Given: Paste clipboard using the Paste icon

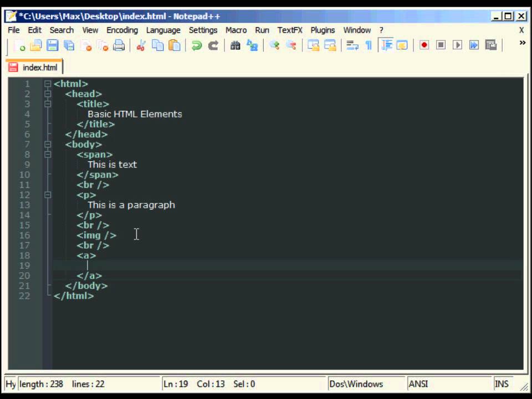Looking at the screenshot, I should click(x=175, y=45).
